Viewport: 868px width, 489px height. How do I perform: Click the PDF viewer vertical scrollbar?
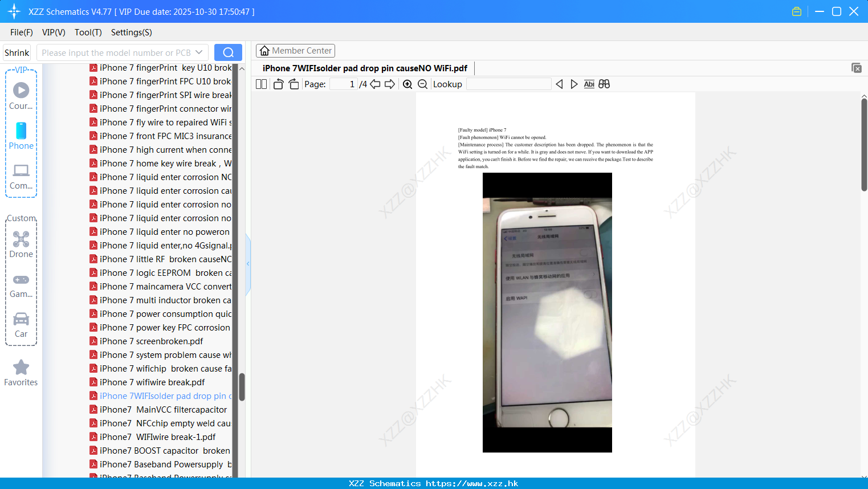tap(864, 145)
